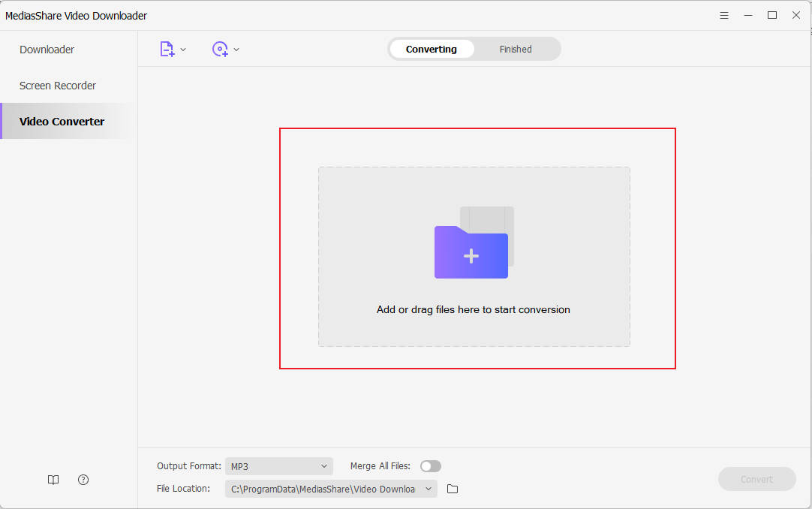
Task: Open the Downloader section
Action: point(47,50)
